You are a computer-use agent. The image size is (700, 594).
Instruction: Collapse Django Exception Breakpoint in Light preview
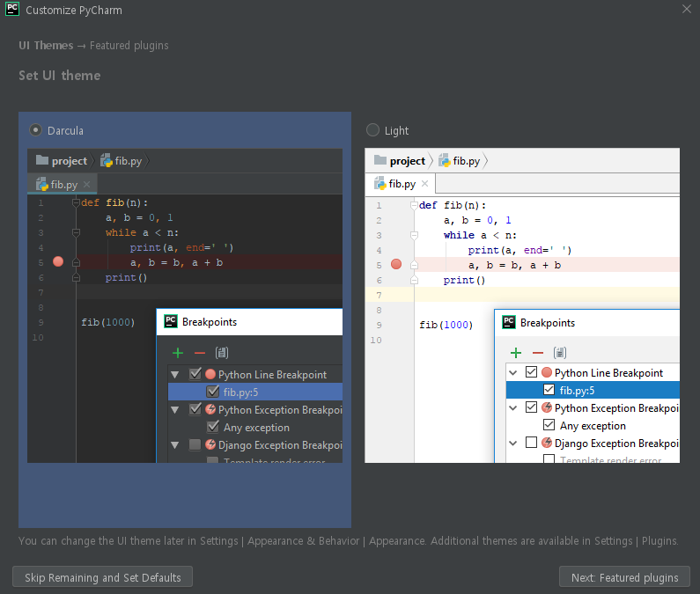513,444
